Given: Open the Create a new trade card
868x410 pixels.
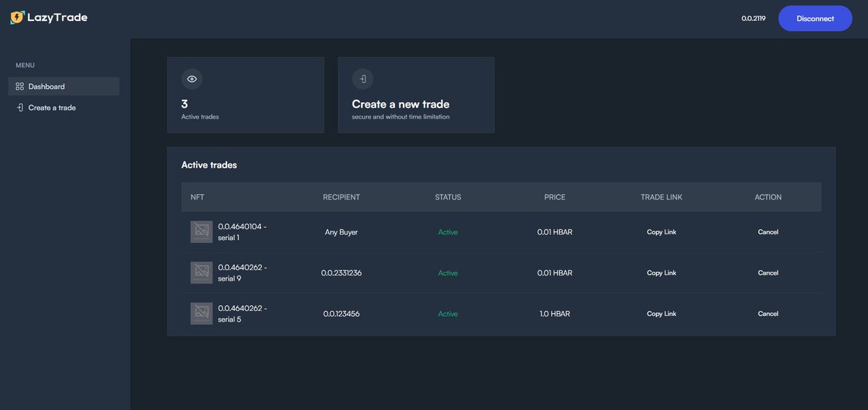Looking at the screenshot, I should point(416,95).
